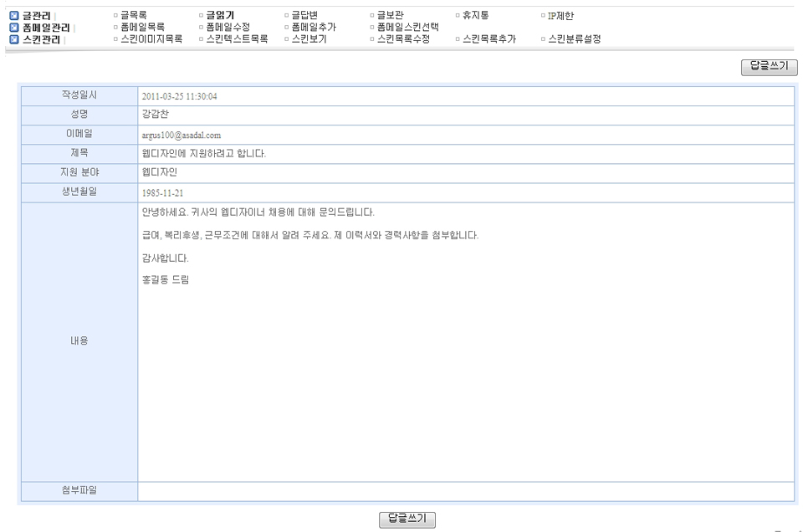The width and height of the screenshot is (803, 532).
Task: Open 폼메일스킨선택 menu
Action: (x=407, y=28)
